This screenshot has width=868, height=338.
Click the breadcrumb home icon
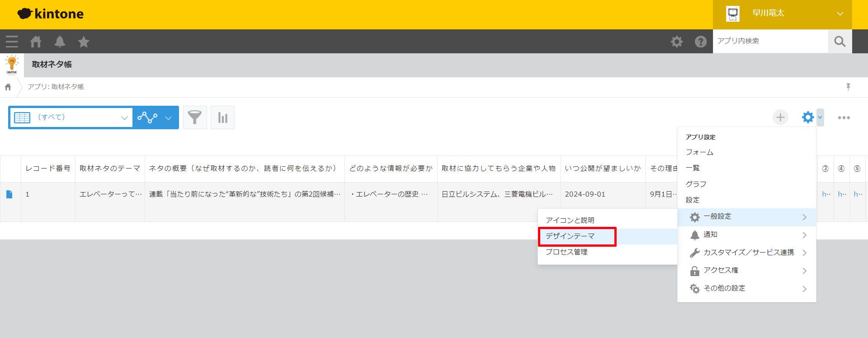(x=8, y=87)
